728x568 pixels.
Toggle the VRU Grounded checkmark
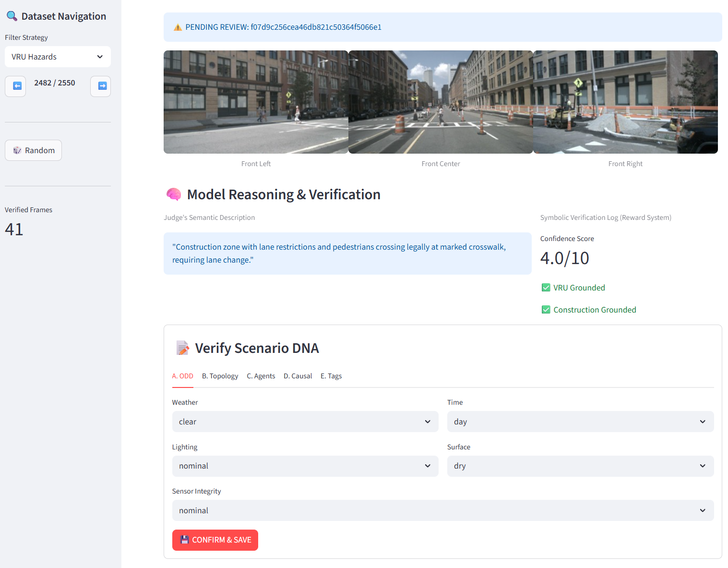pyautogui.click(x=546, y=288)
